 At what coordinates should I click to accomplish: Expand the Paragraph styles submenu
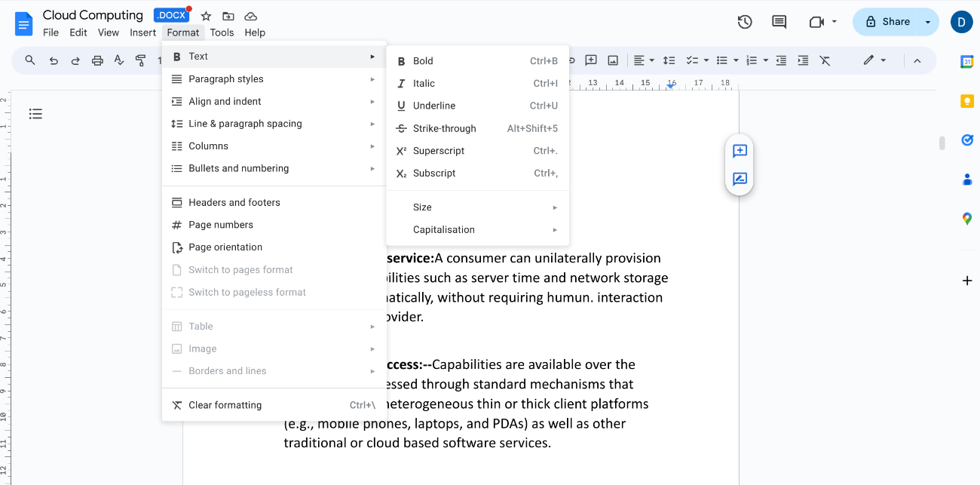[x=226, y=78]
